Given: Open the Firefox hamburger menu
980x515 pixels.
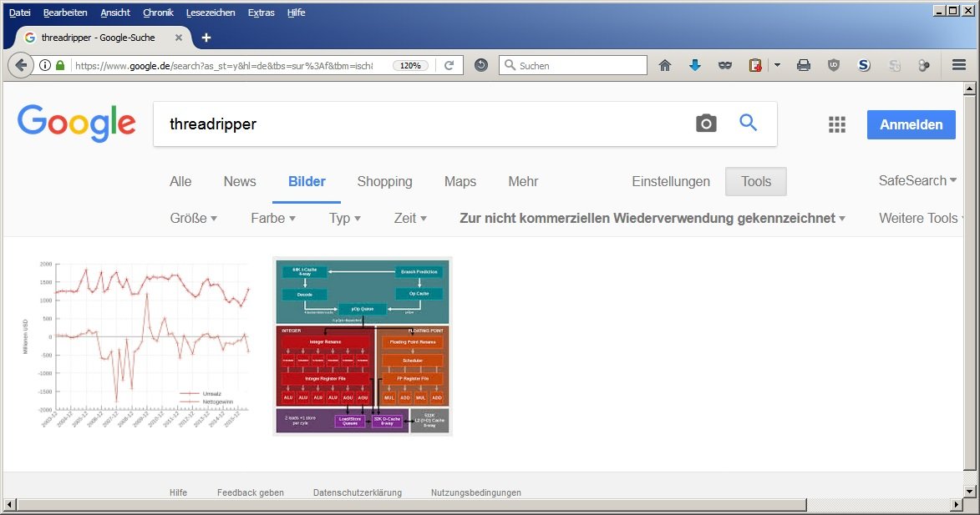Looking at the screenshot, I should (x=959, y=65).
